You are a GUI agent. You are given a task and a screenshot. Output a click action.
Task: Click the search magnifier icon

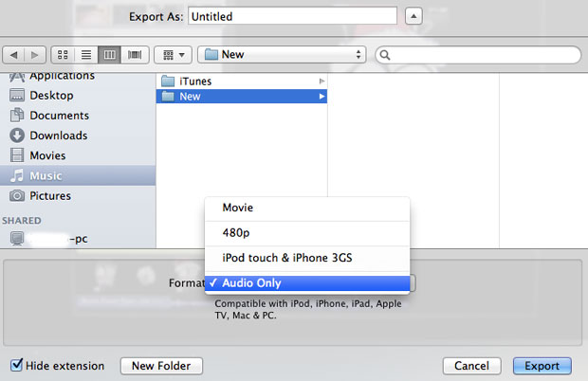385,55
